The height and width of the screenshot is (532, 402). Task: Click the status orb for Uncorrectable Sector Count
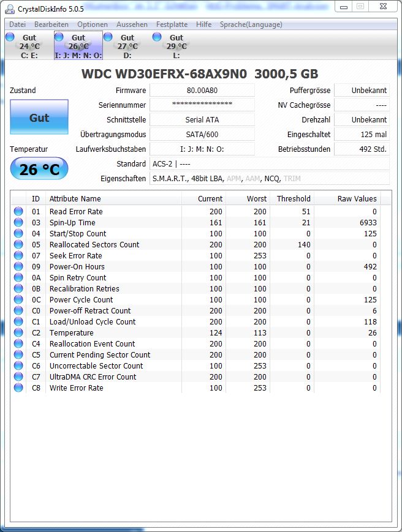(18, 365)
